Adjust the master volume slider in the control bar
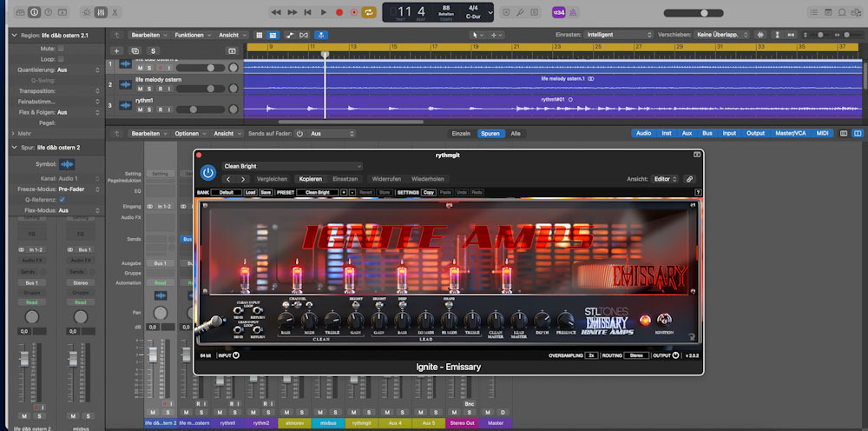This screenshot has height=431, width=868. [x=693, y=13]
